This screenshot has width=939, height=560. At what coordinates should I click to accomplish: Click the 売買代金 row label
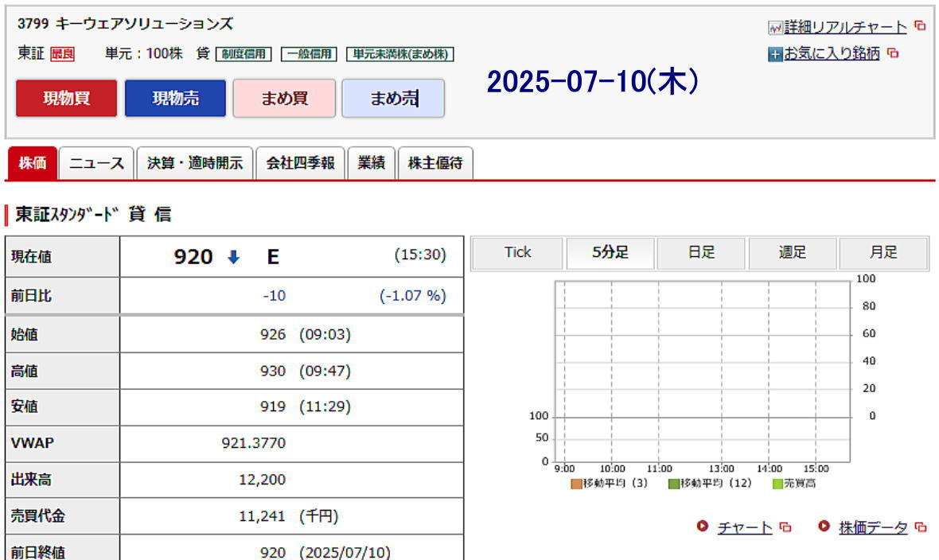(38, 515)
